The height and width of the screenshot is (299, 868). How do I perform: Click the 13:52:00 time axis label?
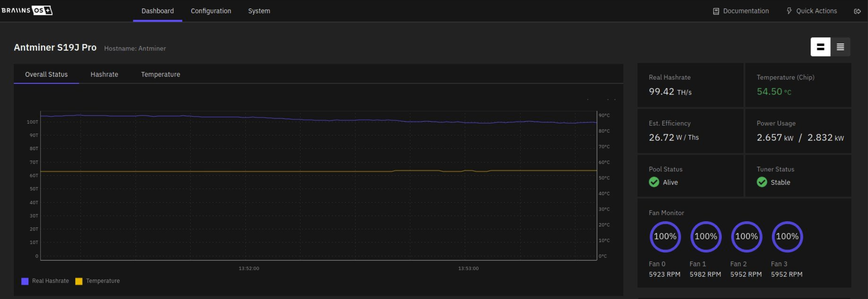[x=249, y=268]
